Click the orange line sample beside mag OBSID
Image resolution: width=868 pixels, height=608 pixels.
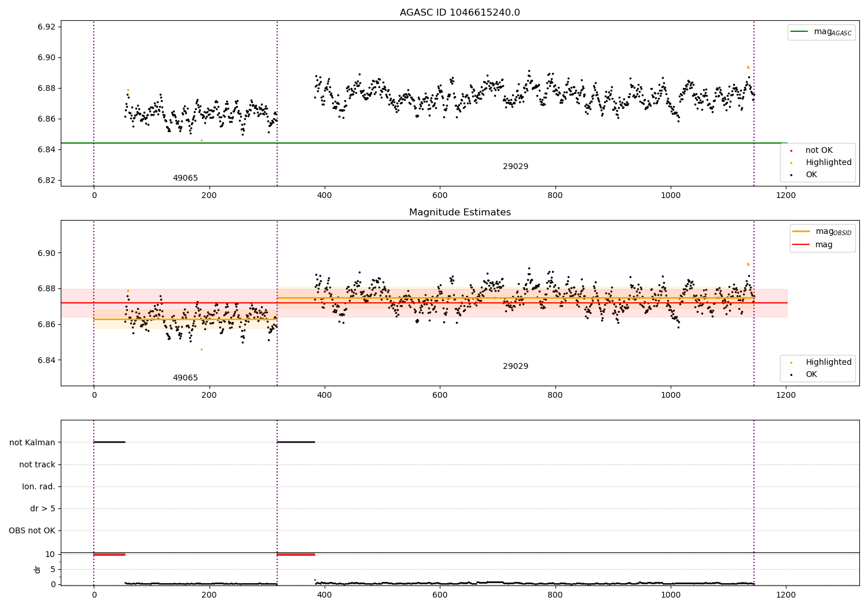pos(801,232)
